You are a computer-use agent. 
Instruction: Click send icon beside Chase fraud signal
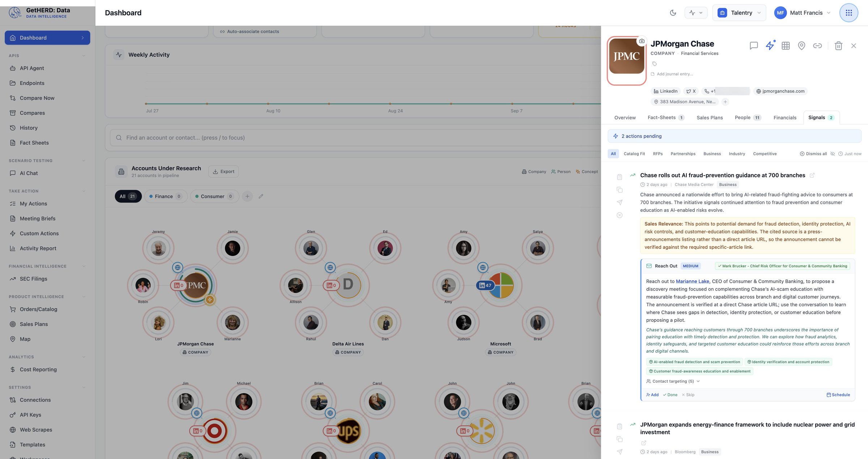pyautogui.click(x=620, y=202)
